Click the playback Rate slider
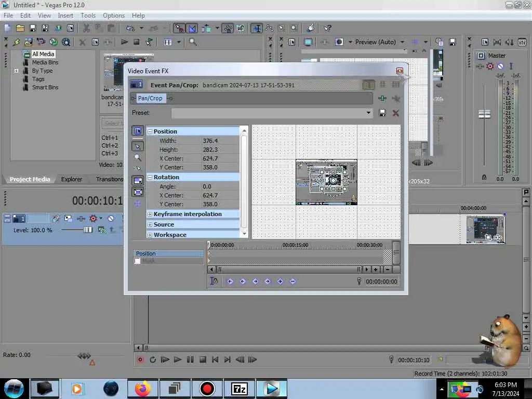532x399 pixels. [84, 355]
